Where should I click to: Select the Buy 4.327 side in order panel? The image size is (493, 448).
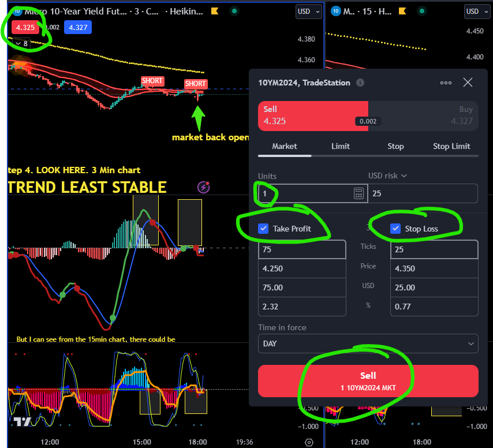(423, 116)
